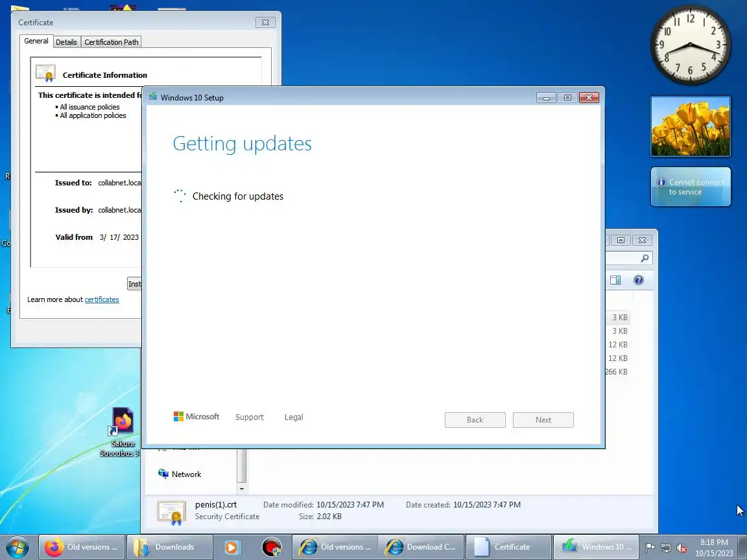Open the Legal link in Setup
747x560 pixels.
(x=294, y=417)
